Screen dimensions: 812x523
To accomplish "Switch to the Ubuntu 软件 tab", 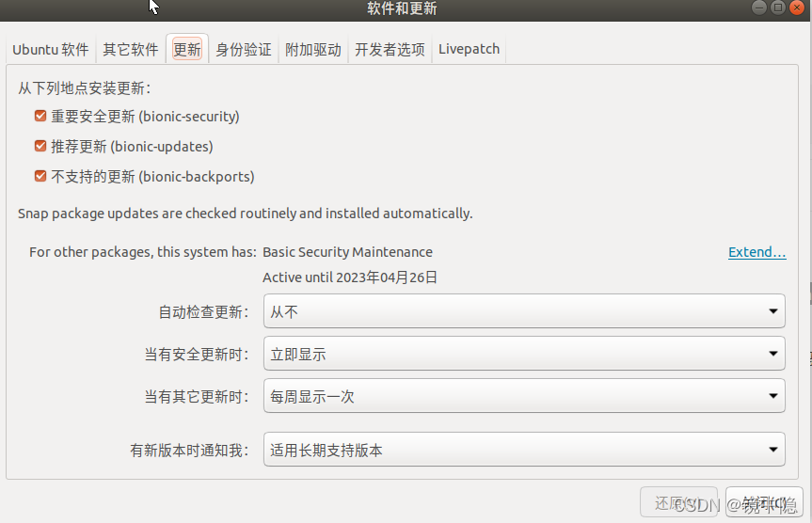I will tap(51, 49).
